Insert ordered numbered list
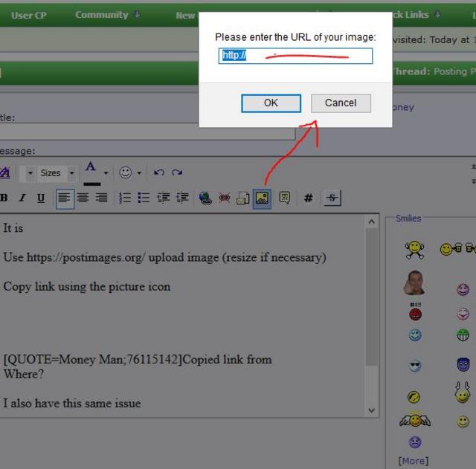 [x=125, y=198]
